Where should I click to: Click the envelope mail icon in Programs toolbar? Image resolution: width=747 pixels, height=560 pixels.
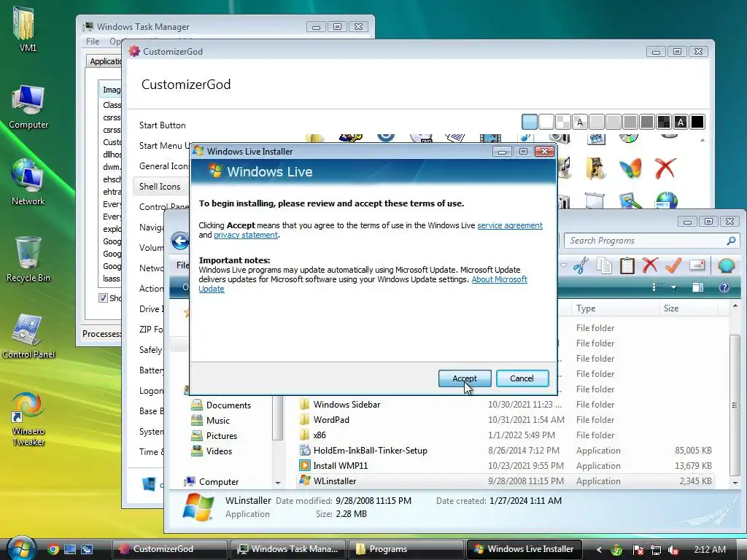click(697, 265)
